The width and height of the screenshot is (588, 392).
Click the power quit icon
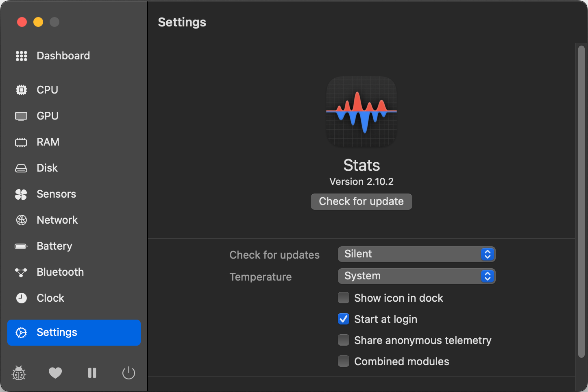128,373
